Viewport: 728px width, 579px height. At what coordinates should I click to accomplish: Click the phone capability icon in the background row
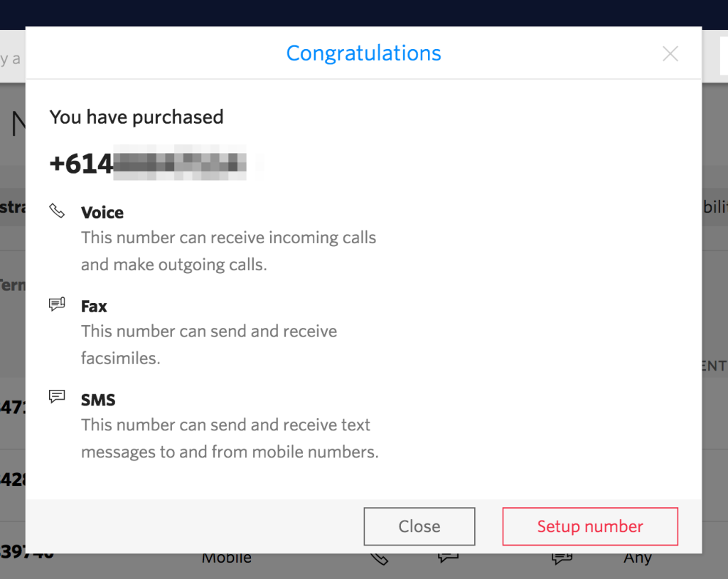pyautogui.click(x=379, y=558)
